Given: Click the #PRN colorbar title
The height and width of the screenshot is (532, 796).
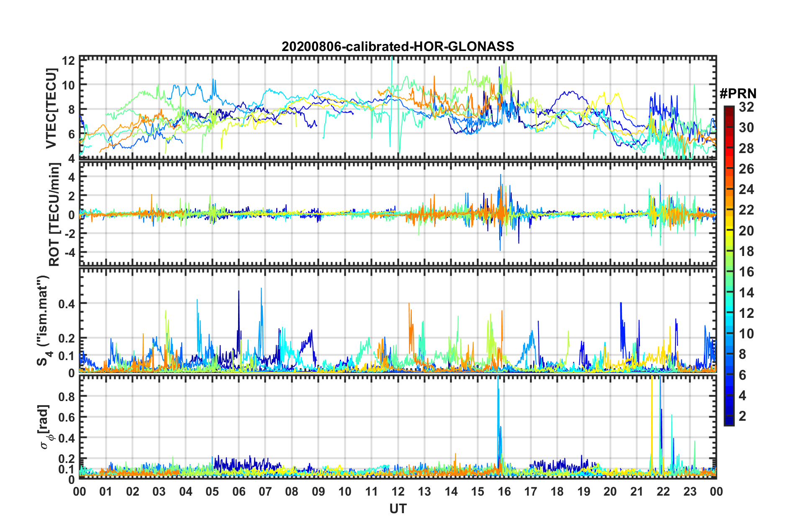Looking at the screenshot, I should pos(738,94).
